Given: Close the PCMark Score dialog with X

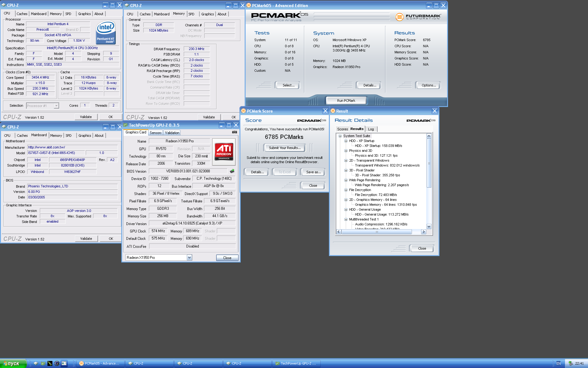Looking at the screenshot, I should [325, 111].
